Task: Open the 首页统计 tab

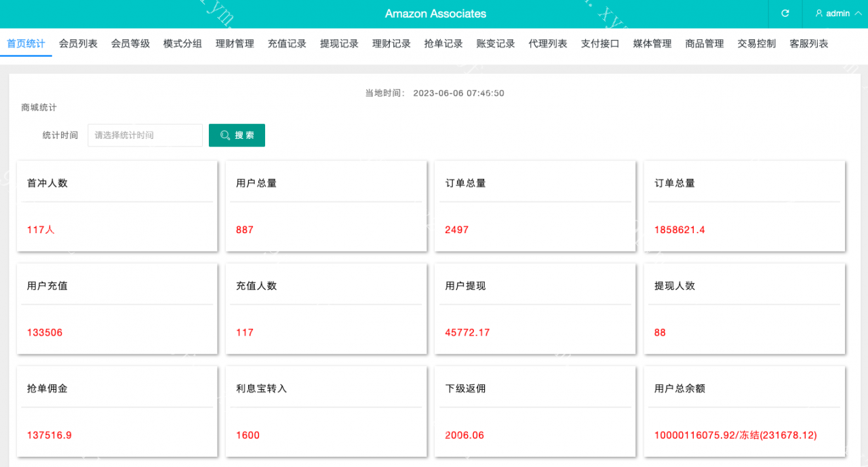Action: (26, 43)
